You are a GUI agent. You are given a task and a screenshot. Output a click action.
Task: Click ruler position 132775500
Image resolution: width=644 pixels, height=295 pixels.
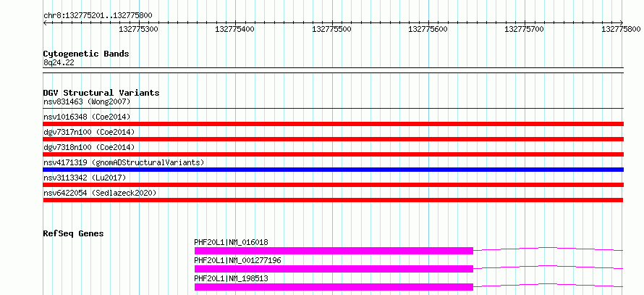(332, 29)
